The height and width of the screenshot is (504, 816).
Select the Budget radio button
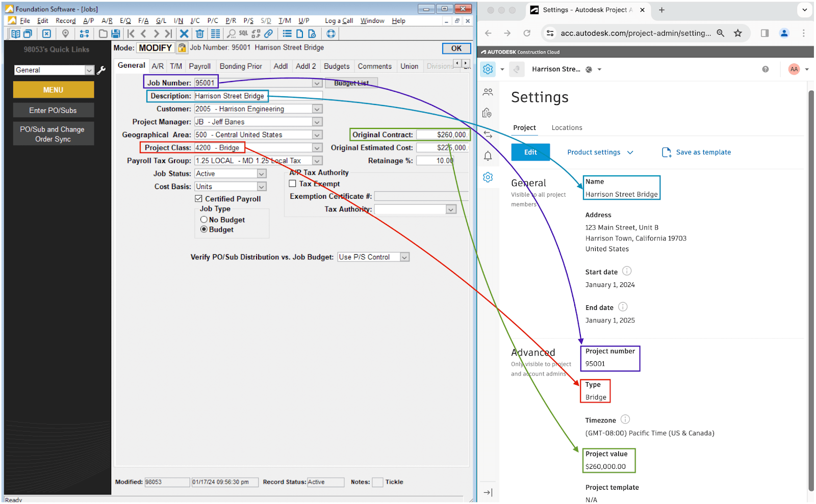(x=204, y=229)
